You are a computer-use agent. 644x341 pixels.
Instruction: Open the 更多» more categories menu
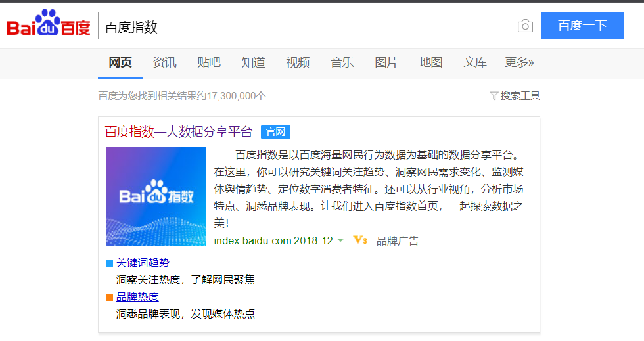(x=519, y=62)
